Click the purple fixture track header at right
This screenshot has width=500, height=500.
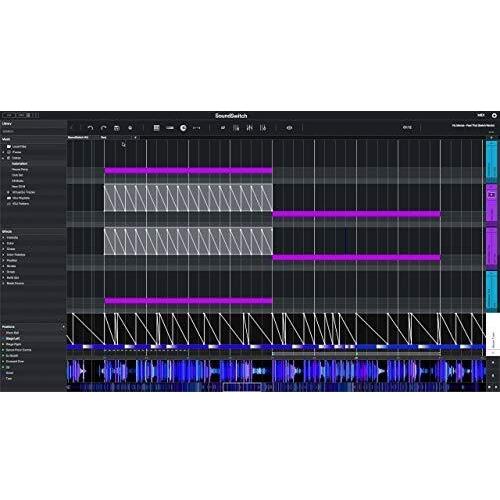pyautogui.click(x=491, y=202)
